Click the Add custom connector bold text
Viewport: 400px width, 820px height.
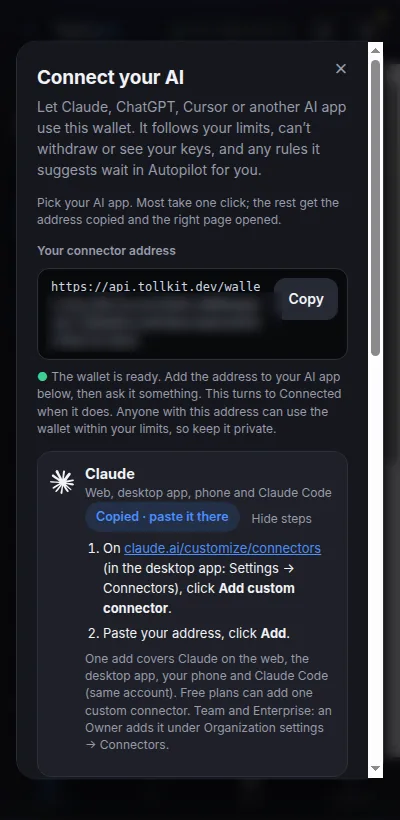point(199,598)
